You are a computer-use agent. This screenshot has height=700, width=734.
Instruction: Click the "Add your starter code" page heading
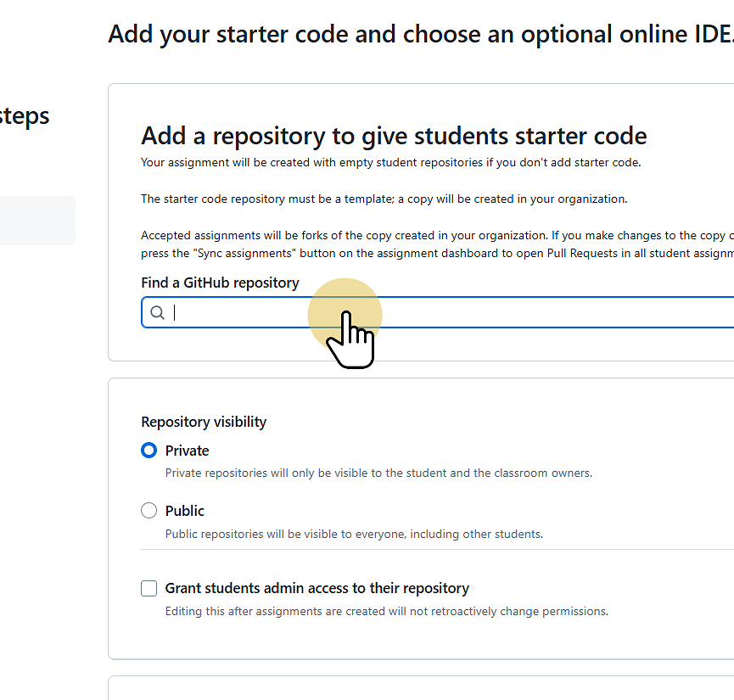coord(418,34)
